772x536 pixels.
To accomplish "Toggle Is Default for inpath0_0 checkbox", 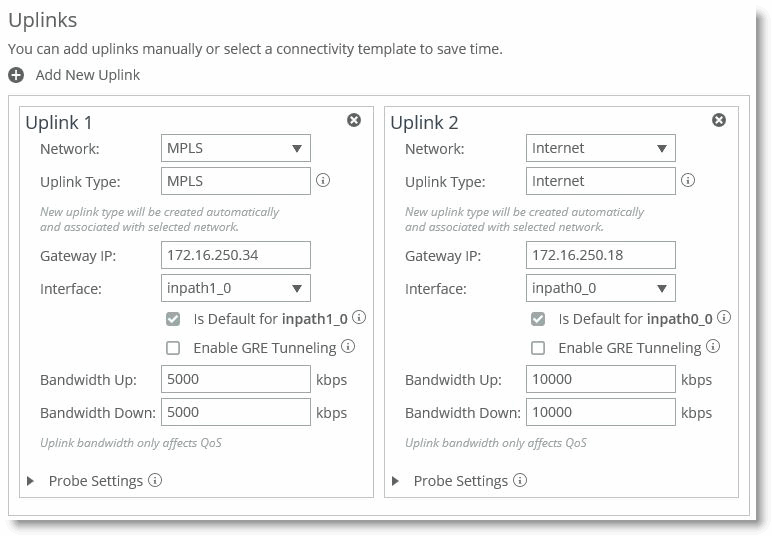I will (538, 319).
